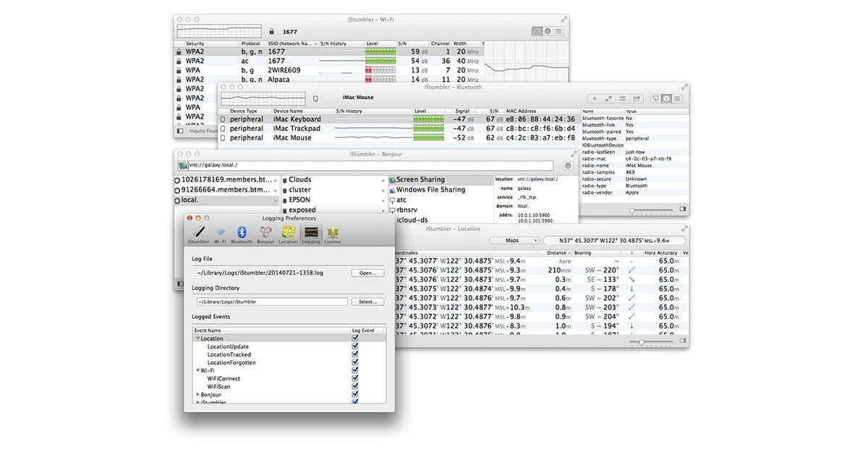Viewport: 868px width, 454px height.
Task: Uncheck Log Event for WiFiScan
Action: click(x=355, y=386)
